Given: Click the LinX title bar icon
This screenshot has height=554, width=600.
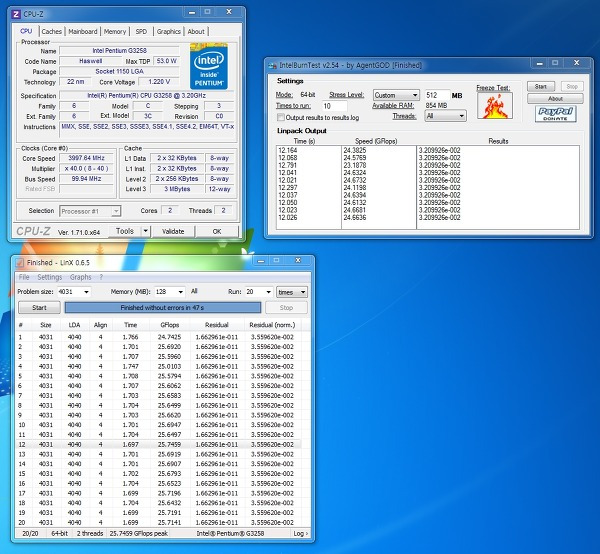Looking at the screenshot, I should (20, 263).
